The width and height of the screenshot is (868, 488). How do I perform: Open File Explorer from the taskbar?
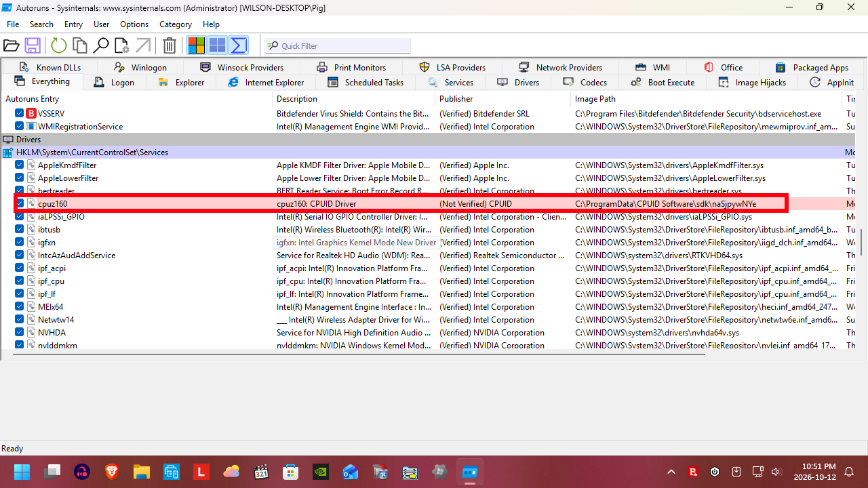click(x=141, y=472)
